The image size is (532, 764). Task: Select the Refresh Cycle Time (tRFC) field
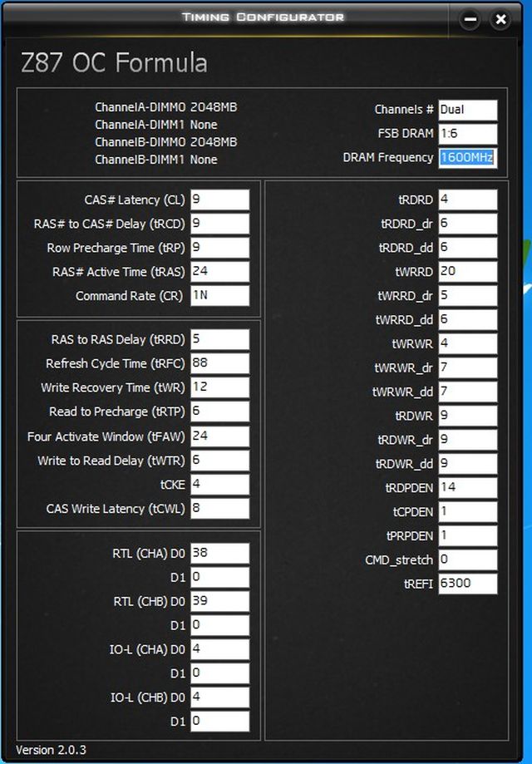pyautogui.click(x=219, y=363)
